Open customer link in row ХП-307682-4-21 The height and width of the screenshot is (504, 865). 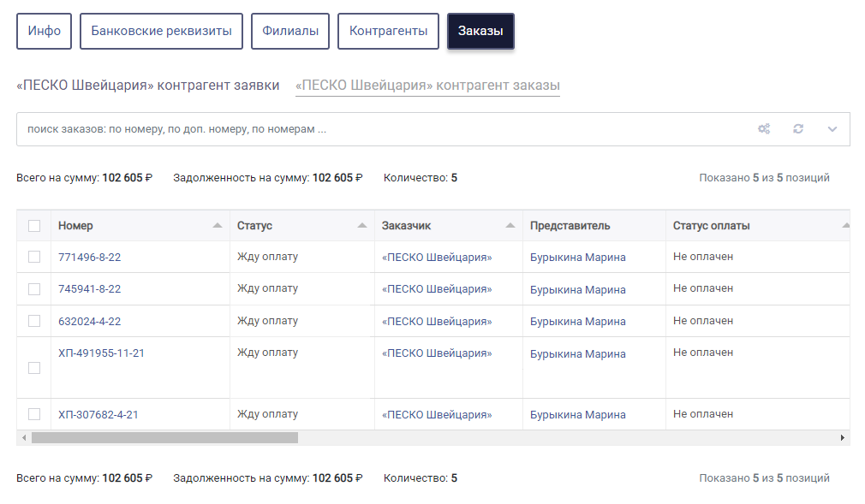[x=437, y=415]
